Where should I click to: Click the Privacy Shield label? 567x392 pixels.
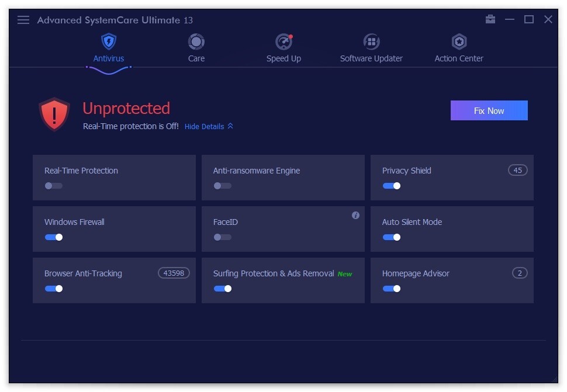[x=406, y=171]
